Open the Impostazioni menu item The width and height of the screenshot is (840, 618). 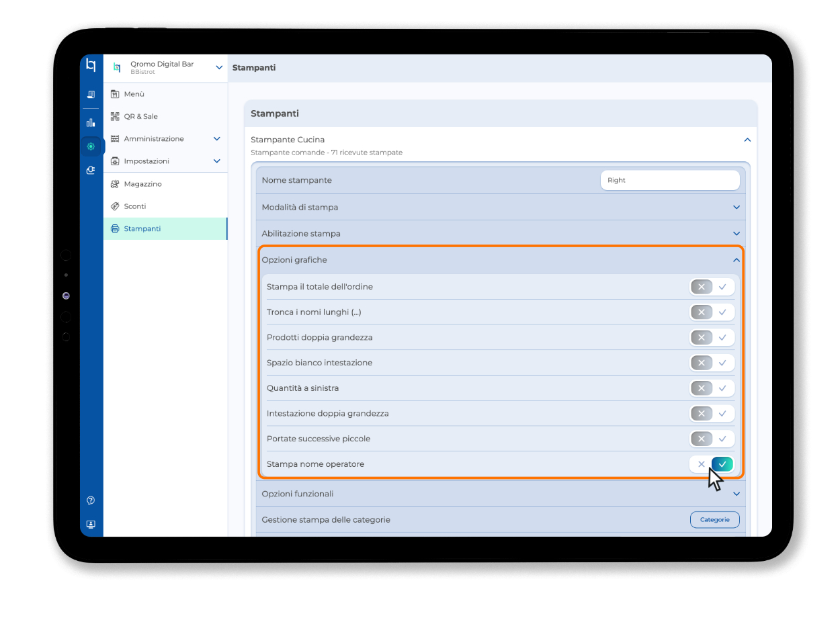(165, 161)
